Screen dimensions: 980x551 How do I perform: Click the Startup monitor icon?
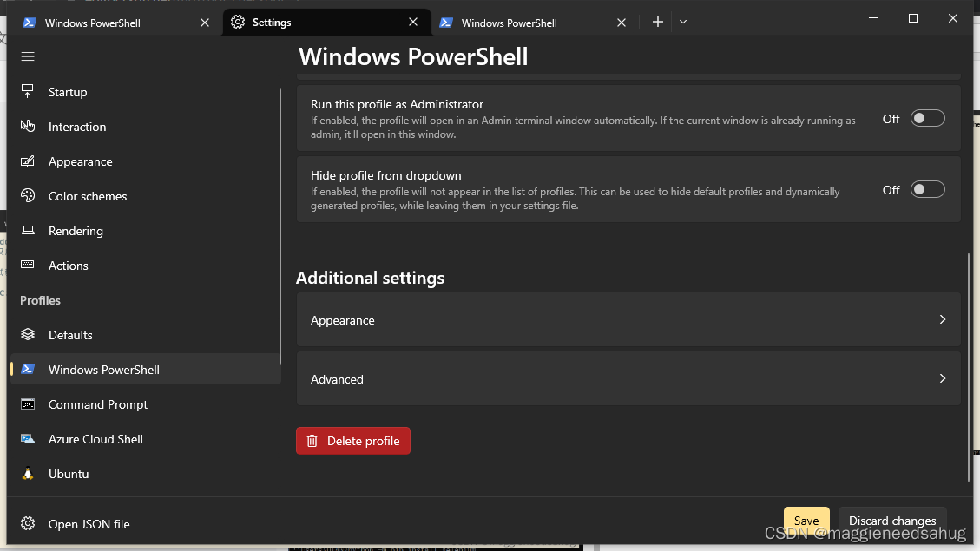[x=28, y=91]
